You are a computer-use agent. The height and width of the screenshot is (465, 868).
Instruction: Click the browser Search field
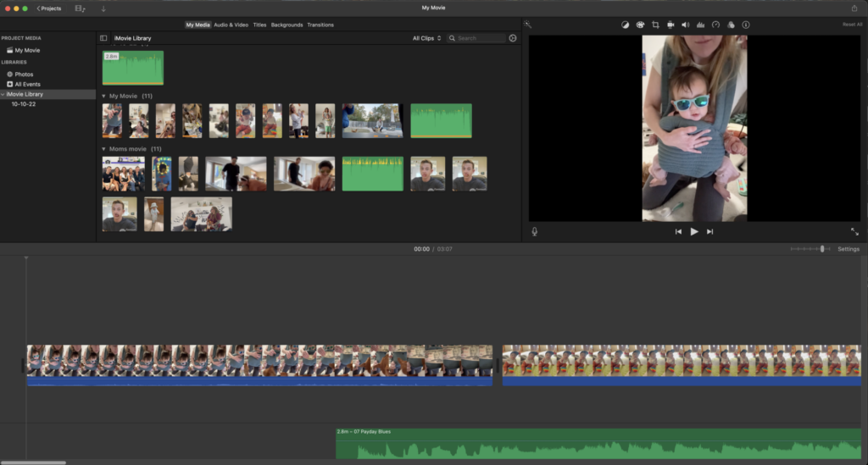476,38
